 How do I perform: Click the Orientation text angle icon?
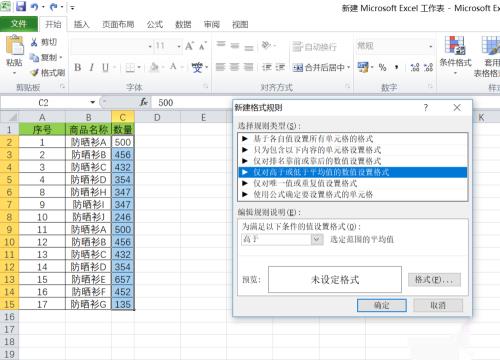266,45
